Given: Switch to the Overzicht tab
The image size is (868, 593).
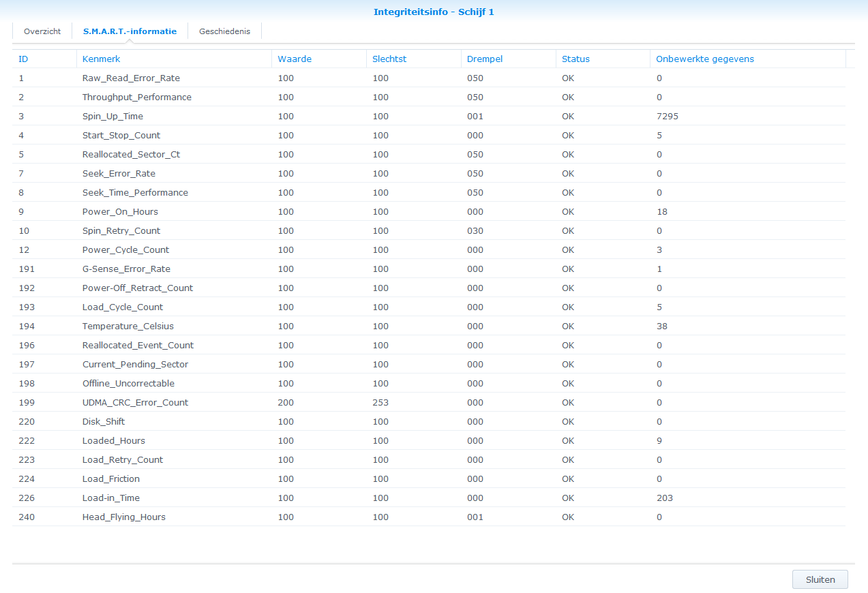Looking at the screenshot, I should [x=42, y=31].
